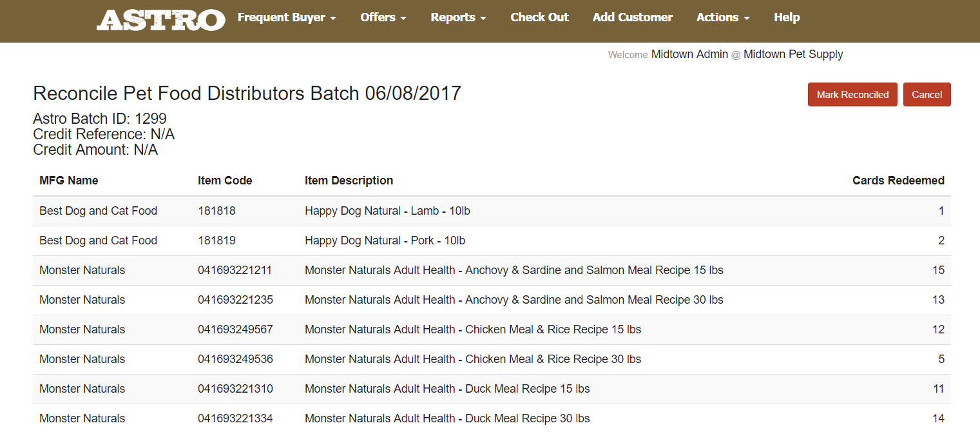Click cards redeemed value 12

938,329
